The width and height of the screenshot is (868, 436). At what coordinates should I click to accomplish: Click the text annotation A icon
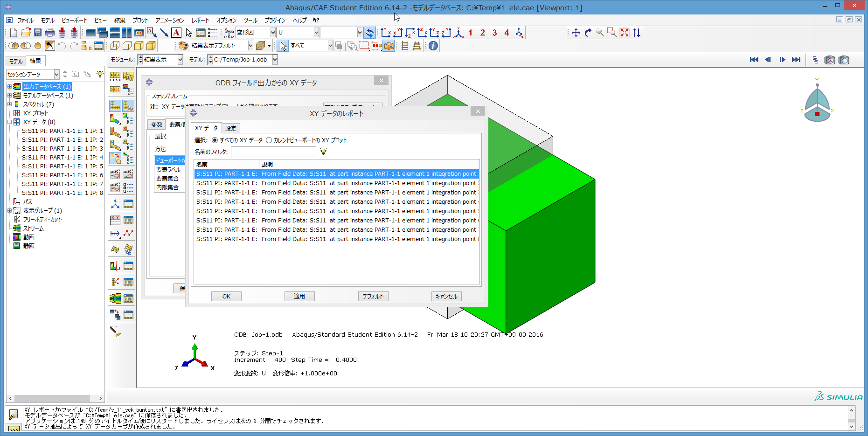click(176, 33)
